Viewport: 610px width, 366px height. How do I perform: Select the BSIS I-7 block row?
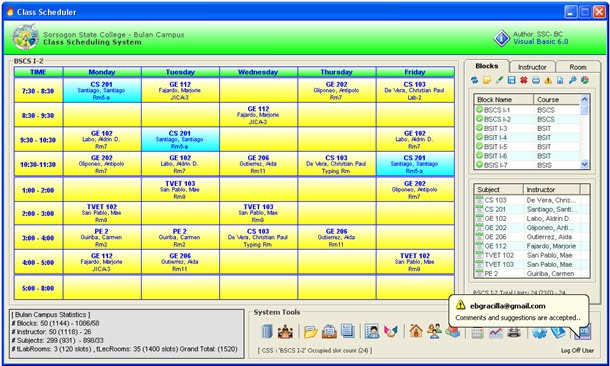coord(527,165)
